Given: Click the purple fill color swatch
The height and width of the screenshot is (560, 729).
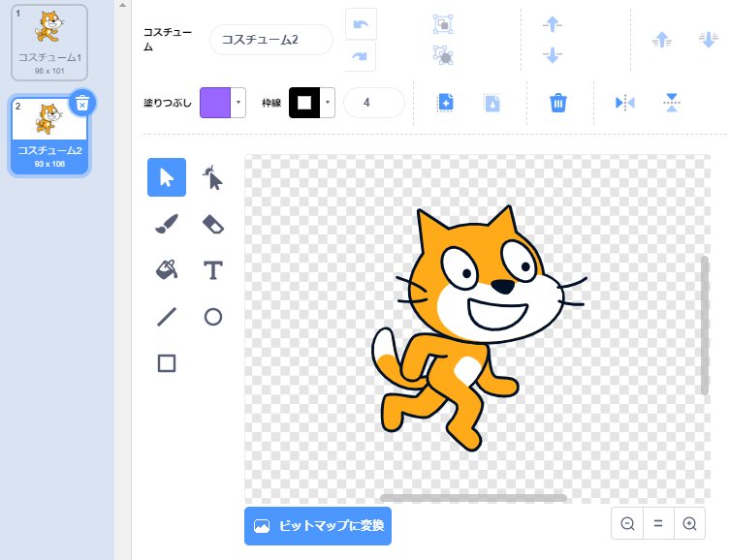Looking at the screenshot, I should click(215, 103).
